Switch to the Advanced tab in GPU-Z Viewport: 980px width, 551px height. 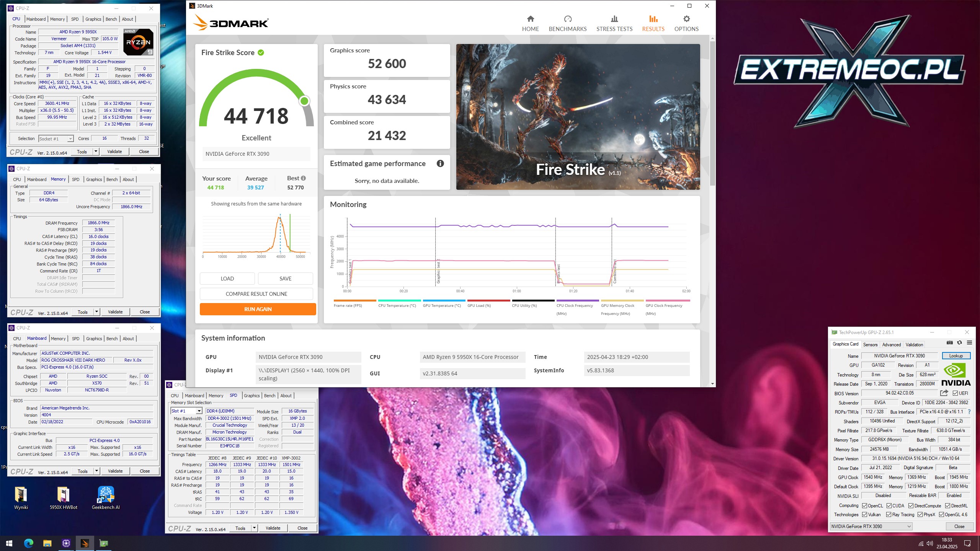[x=892, y=344]
